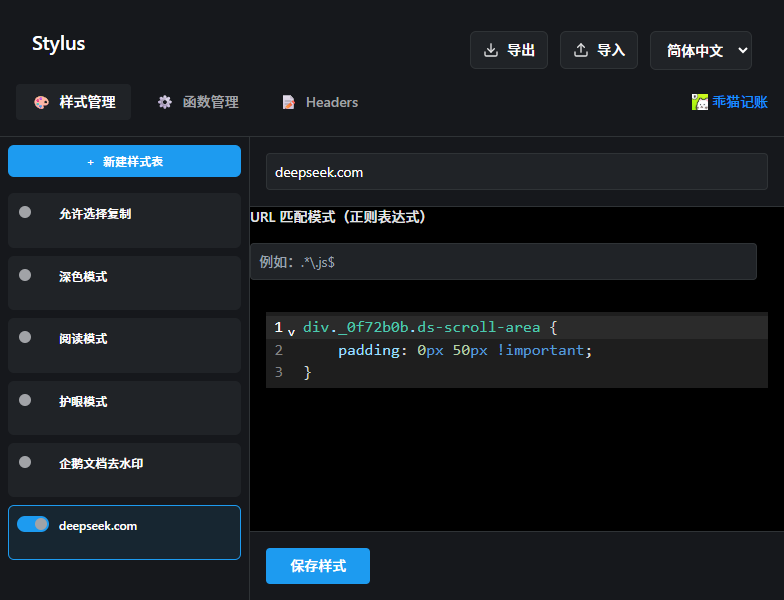Screen dimensions: 784x600
Task: Toggle the 允许选择复制 style switch
Action: coord(25,212)
